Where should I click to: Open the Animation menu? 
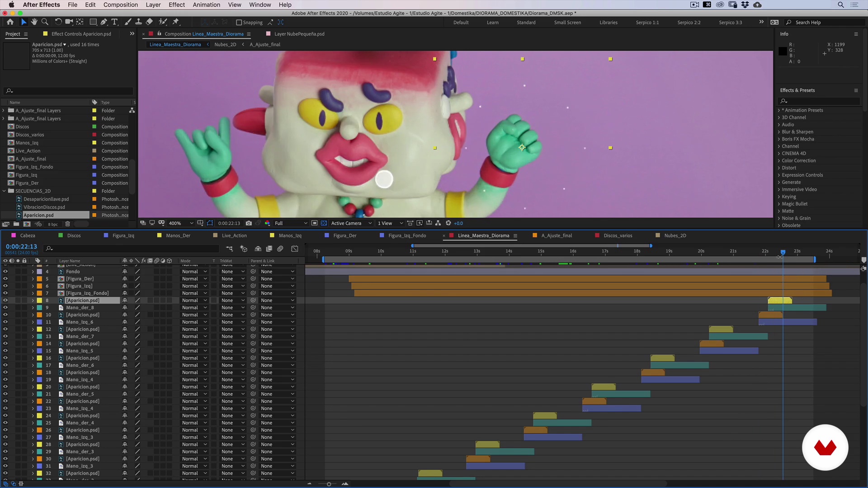point(206,5)
